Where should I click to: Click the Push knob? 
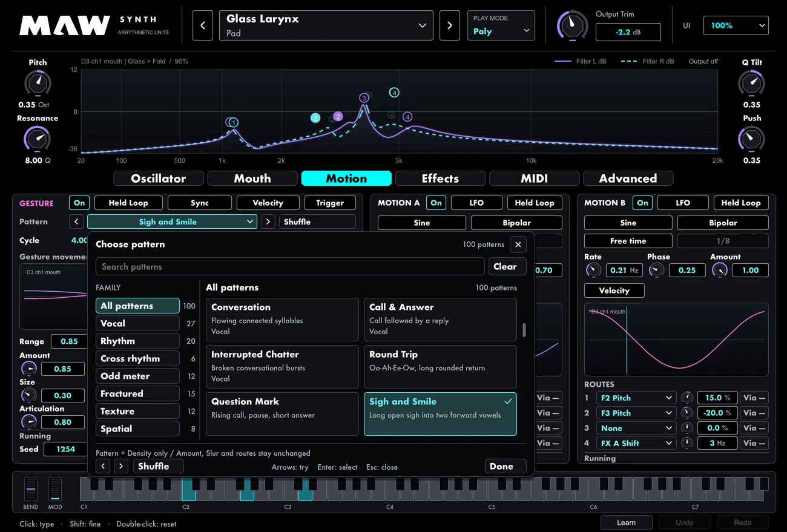pos(751,138)
